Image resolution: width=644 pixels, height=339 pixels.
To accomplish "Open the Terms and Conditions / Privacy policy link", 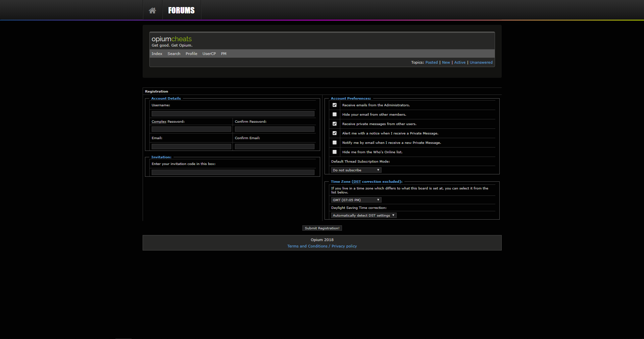I will click(322, 246).
